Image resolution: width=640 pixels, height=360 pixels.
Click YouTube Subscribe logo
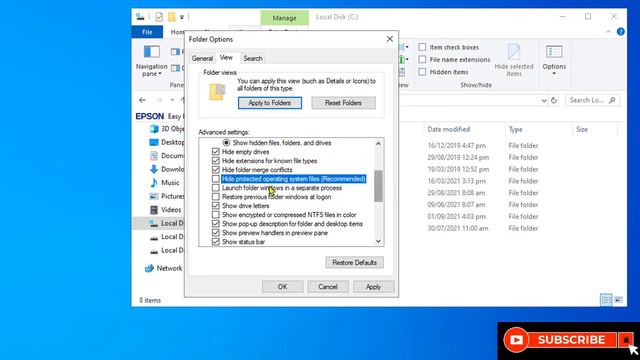click(516, 340)
